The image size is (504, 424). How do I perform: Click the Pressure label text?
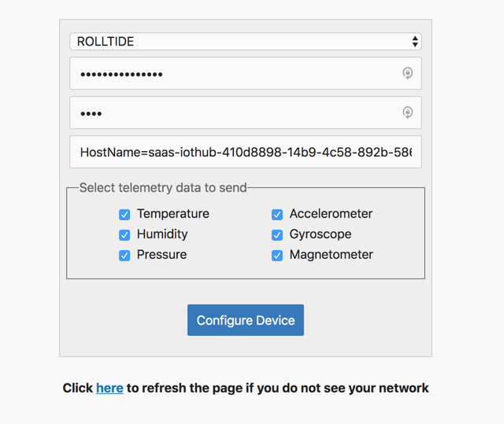[162, 255]
